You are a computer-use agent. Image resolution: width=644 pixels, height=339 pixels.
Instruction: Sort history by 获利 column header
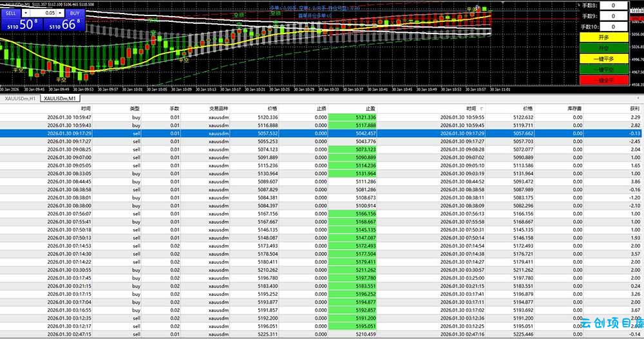[634, 109]
